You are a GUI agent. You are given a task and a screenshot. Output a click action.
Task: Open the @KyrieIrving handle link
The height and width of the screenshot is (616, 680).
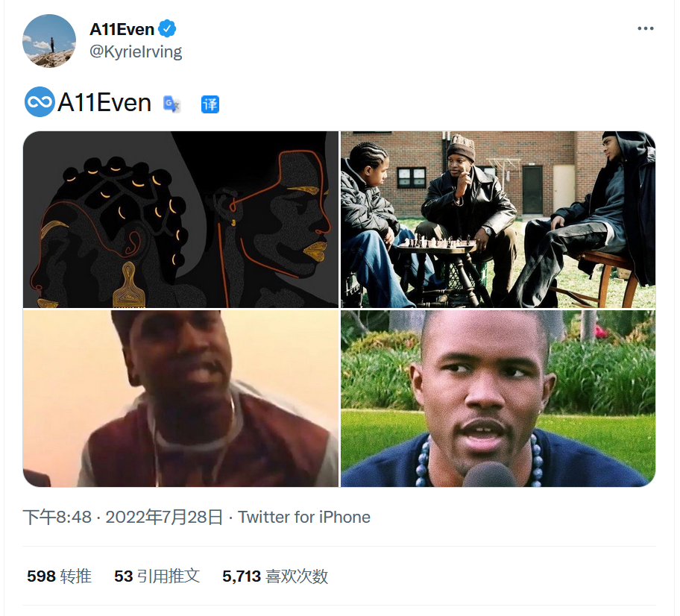(136, 51)
